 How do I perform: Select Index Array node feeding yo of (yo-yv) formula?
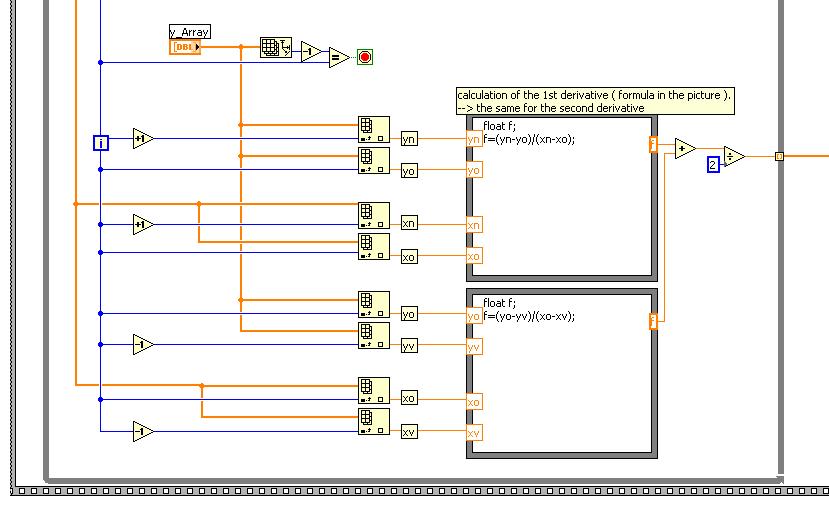[374, 304]
